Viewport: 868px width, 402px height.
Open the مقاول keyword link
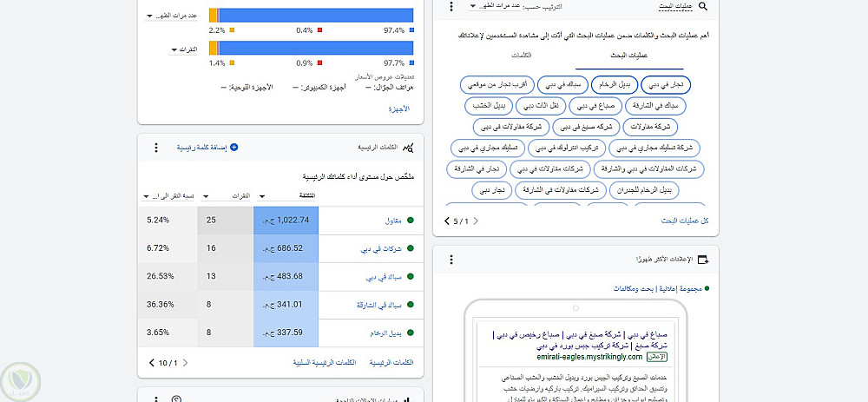point(393,221)
